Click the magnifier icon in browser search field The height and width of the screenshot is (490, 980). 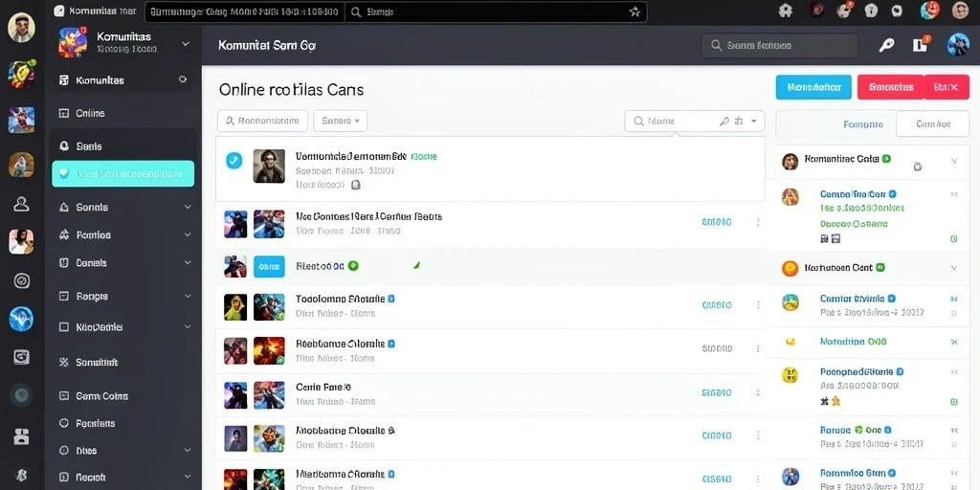tap(356, 11)
